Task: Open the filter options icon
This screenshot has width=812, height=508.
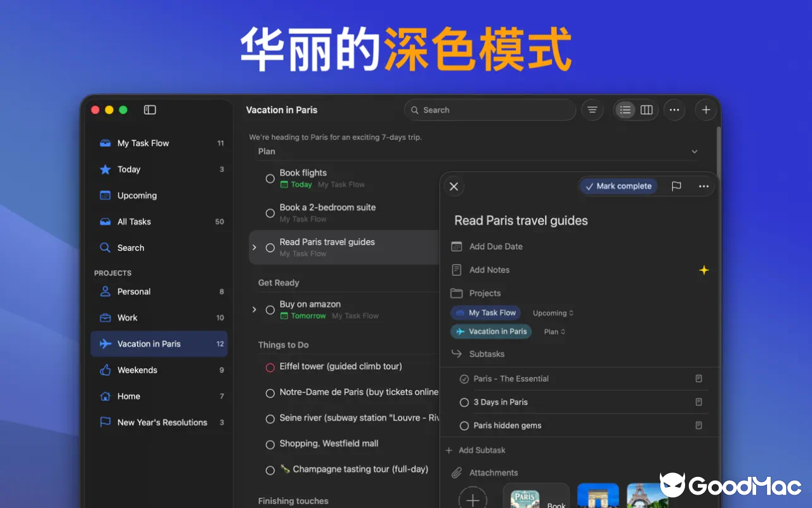Action: (x=593, y=110)
